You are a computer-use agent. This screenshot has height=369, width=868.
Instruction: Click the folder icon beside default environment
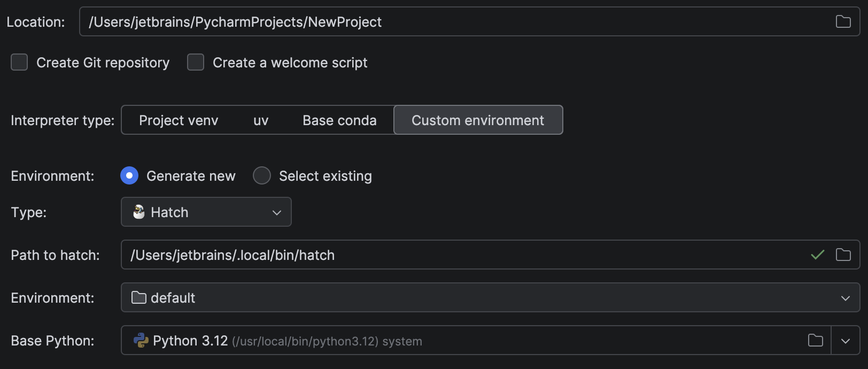coord(138,297)
